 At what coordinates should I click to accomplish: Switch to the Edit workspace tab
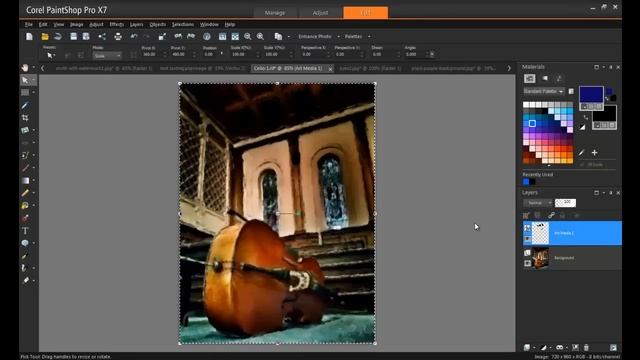(x=366, y=13)
